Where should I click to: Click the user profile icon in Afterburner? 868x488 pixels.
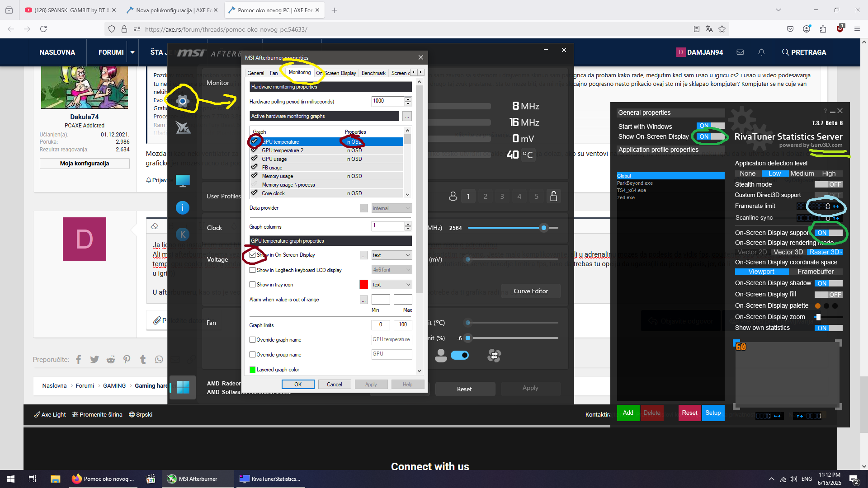[x=453, y=197]
